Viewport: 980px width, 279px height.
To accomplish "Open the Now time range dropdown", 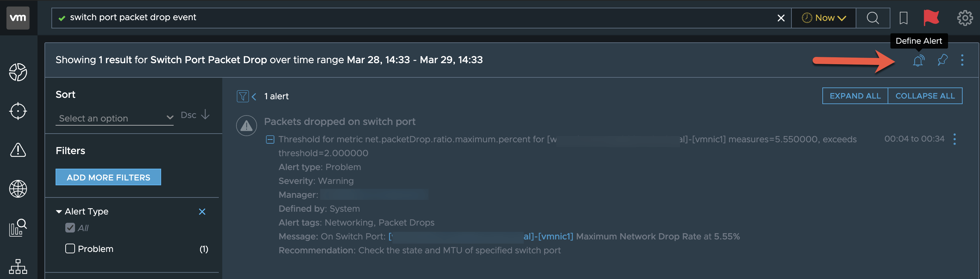I will [x=824, y=18].
